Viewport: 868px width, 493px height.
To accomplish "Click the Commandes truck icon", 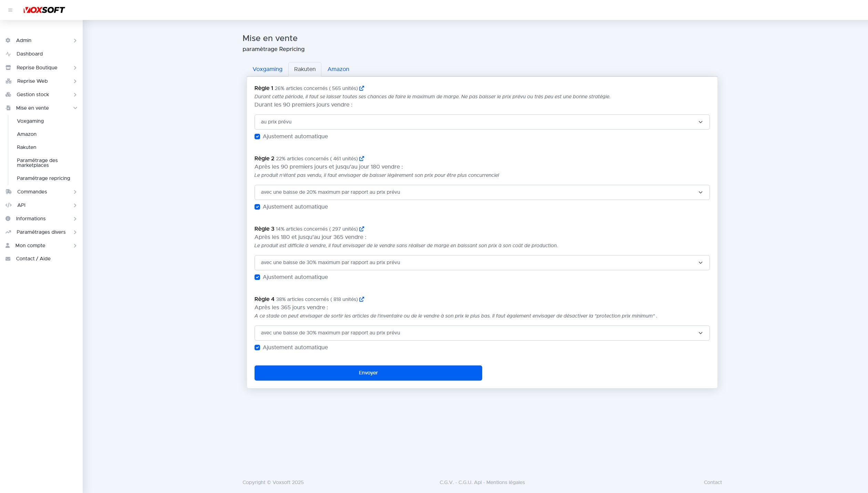I will point(9,192).
